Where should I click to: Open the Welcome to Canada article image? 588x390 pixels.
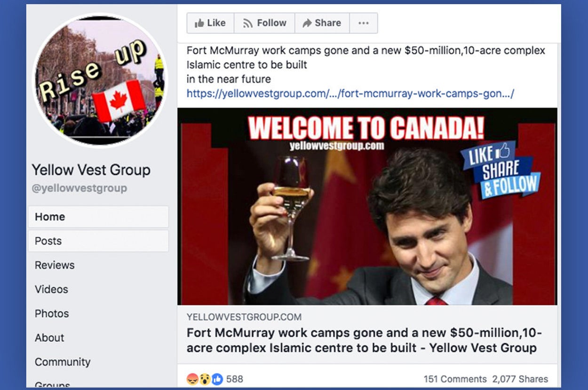tap(367, 206)
